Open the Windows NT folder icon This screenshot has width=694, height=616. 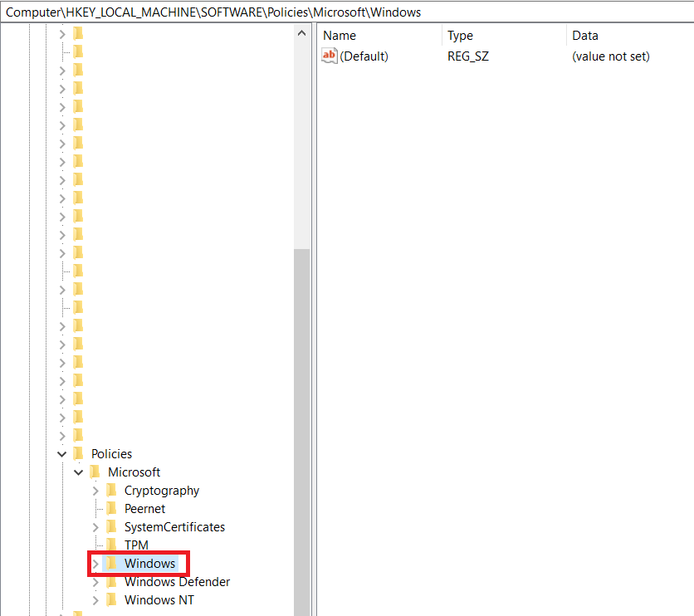(112, 599)
